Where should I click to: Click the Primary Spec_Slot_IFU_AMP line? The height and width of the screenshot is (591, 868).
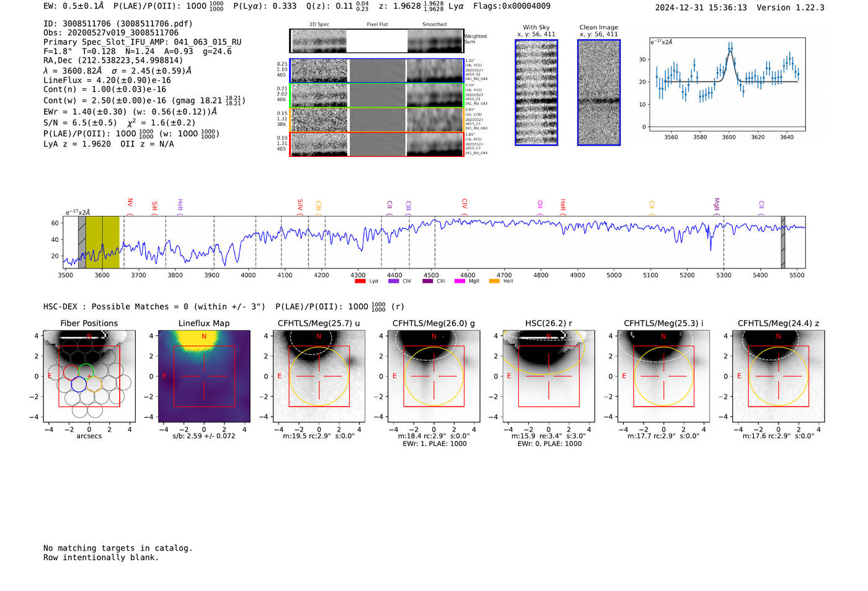143,42
